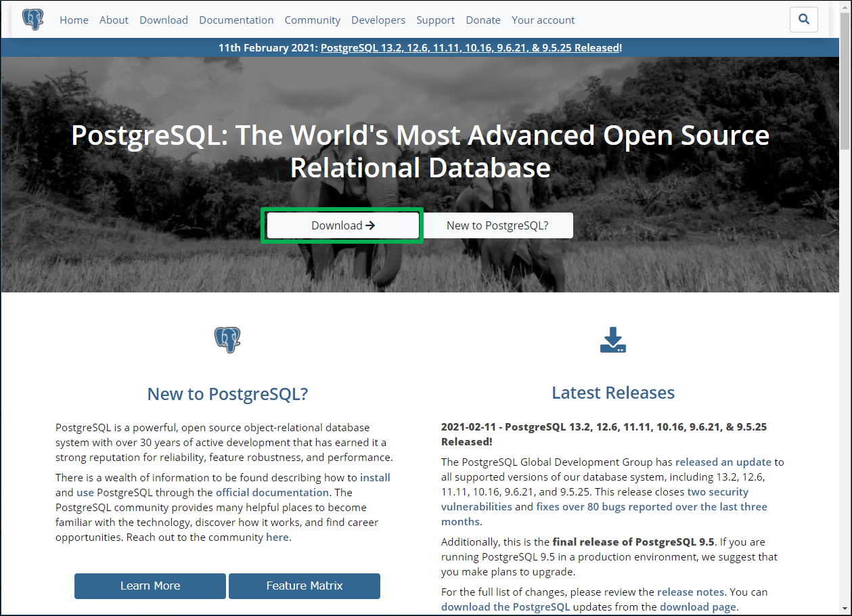Viewport: 852px width, 616px height.
Task: Follow the 'fixes over 80 bugs' link
Action: [604, 514]
